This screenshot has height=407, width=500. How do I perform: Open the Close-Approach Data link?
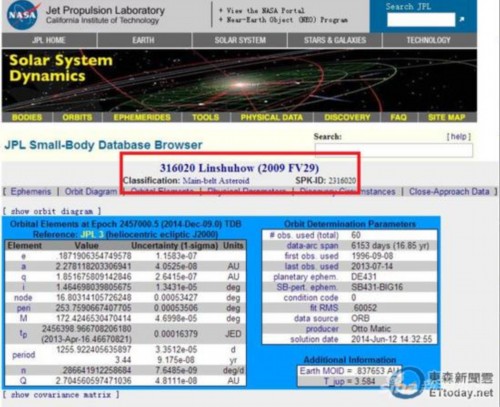tap(449, 192)
